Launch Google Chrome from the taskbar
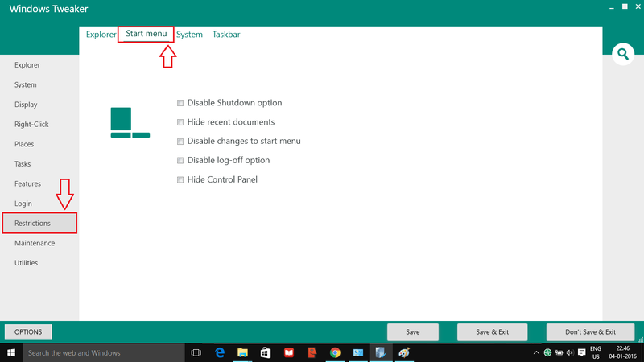This screenshot has width=644, height=362. click(x=335, y=352)
